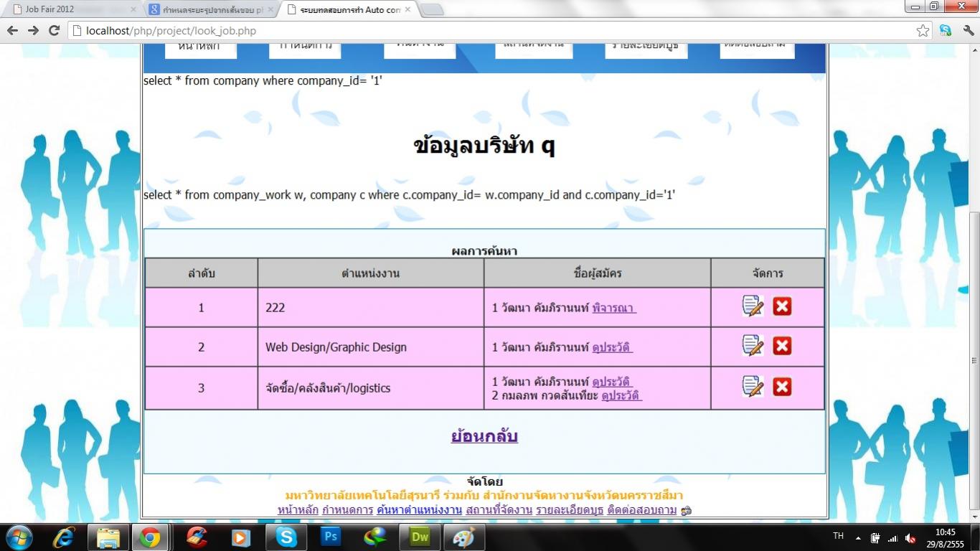Click the footer ติดต่อสอบถาม link
The image size is (980, 551).
click(641, 510)
